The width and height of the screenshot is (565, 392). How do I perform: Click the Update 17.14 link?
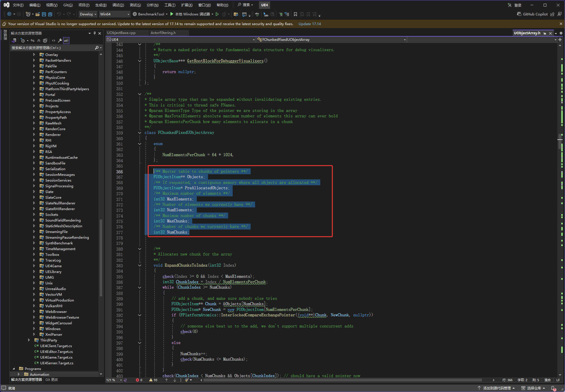(x=309, y=24)
